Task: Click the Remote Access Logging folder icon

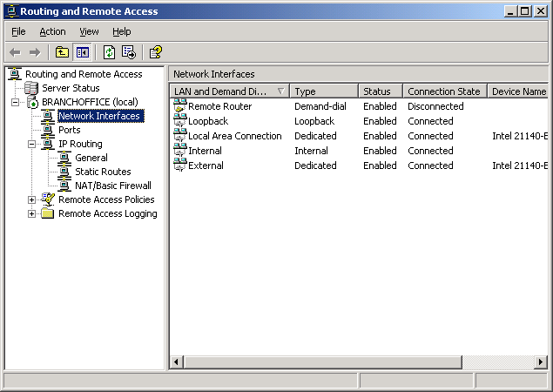Action: (48, 213)
